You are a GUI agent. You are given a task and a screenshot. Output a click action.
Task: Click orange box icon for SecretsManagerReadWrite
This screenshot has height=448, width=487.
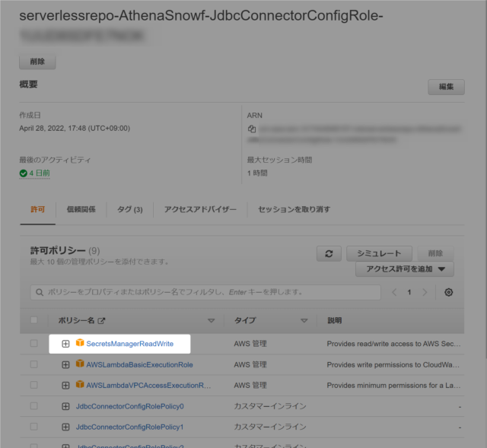(x=80, y=342)
